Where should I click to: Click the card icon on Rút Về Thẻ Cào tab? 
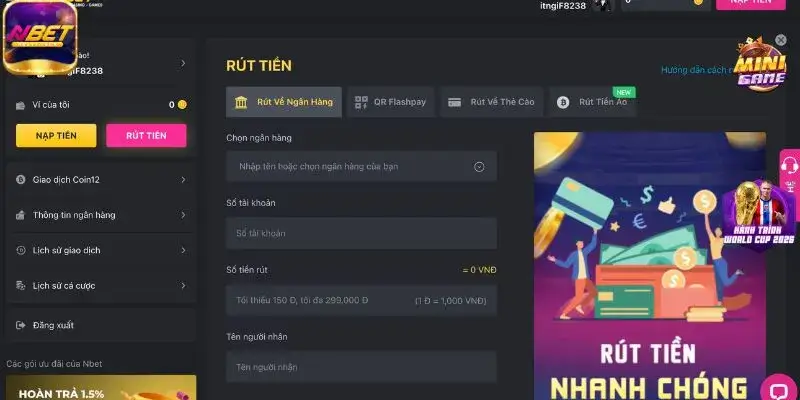point(454,102)
